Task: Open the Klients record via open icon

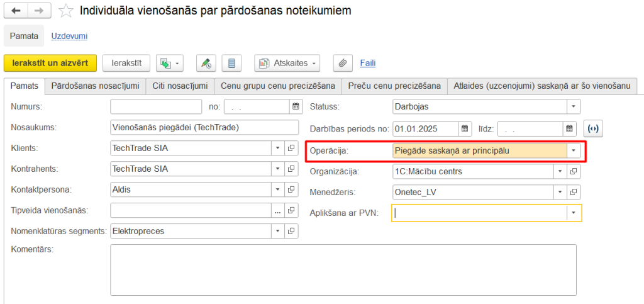Action: [x=291, y=149]
